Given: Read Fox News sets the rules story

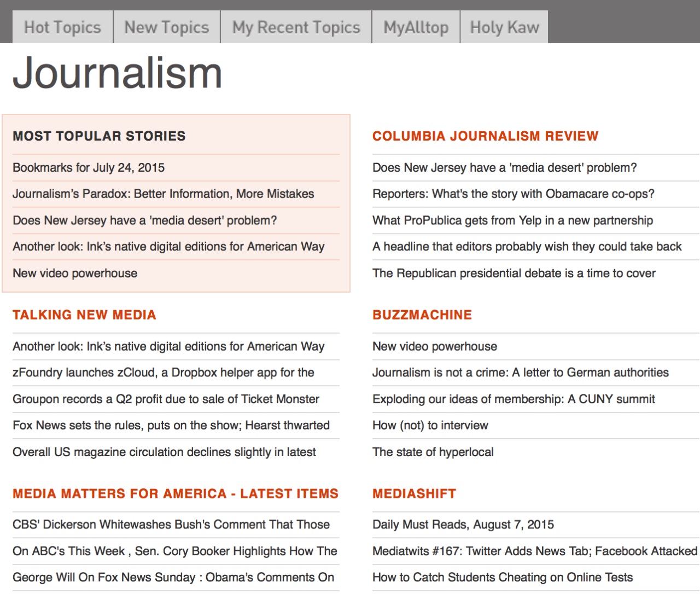Looking at the screenshot, I should (171, 426).
